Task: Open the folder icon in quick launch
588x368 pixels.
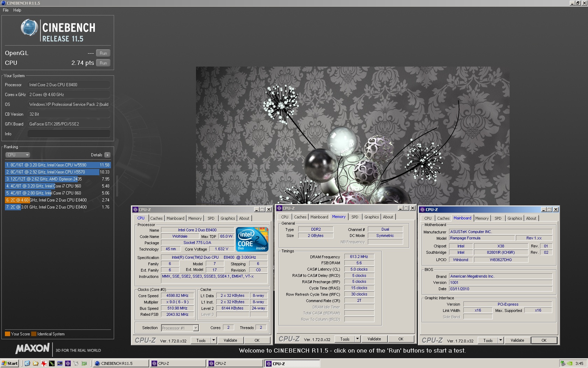Action: 35,363
